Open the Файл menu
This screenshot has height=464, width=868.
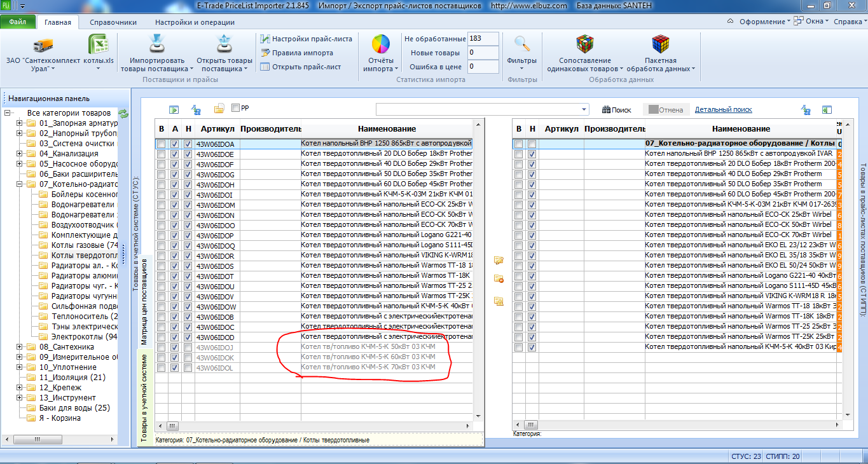[x=18, y=22]
